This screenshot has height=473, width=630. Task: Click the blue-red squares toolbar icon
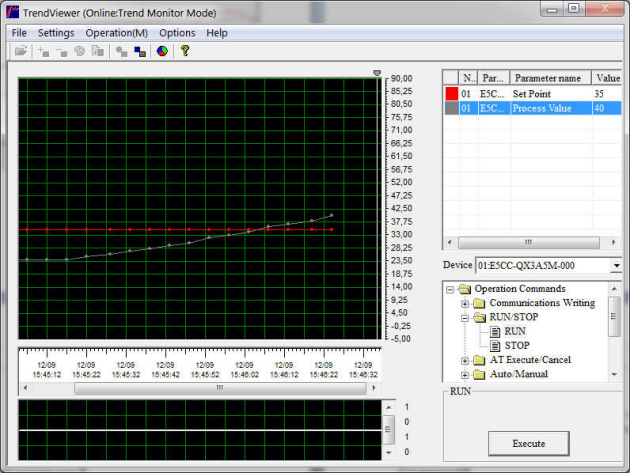140,51
